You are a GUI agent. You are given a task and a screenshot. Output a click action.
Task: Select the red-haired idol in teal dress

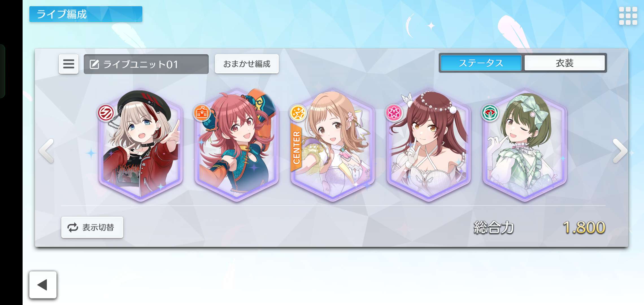coord(237,145)
